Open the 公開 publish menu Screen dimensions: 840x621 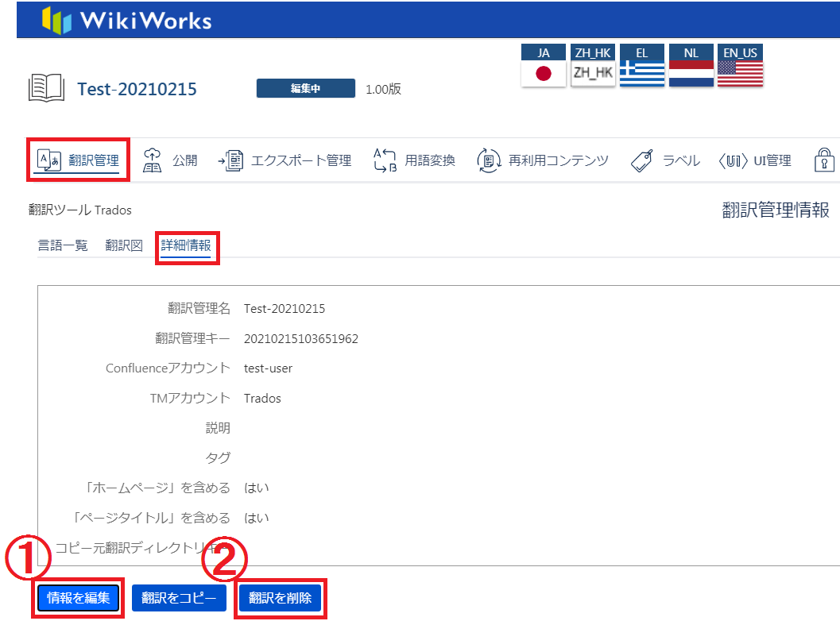click(170, 160)
